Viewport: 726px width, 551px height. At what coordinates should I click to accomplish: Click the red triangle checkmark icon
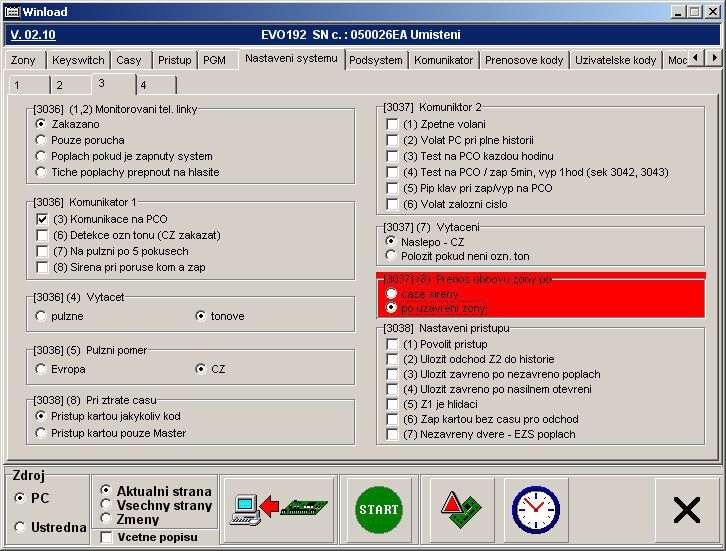456,509
